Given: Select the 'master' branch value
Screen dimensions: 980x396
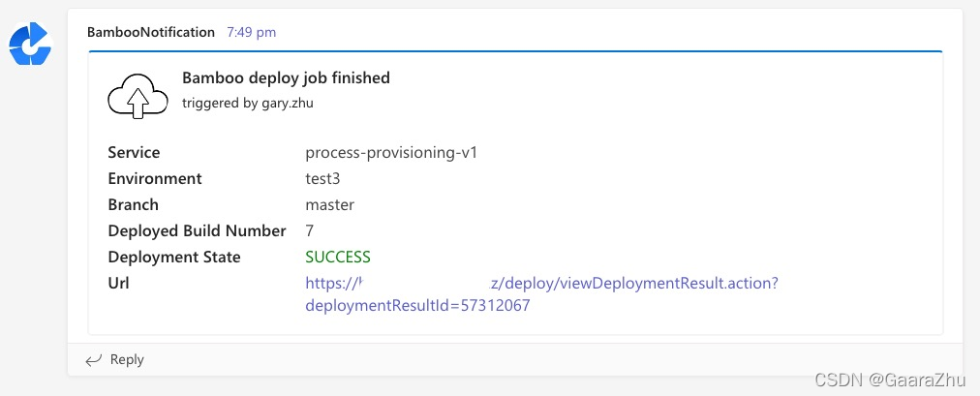Looking at the screenshot, I should tap(329, 205).
